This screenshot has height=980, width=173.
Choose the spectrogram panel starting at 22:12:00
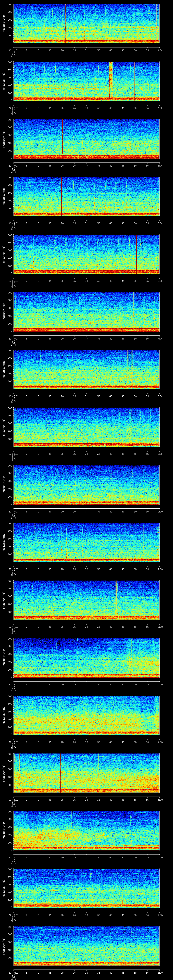click(x=87, y=658)
